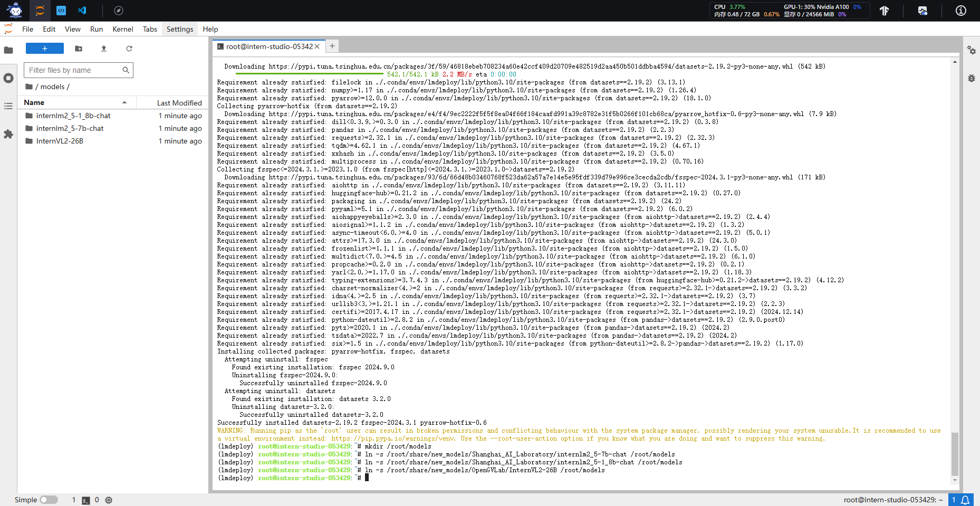Open the View menu
Viewport: 980px width, 506px height.
[x=73, y=29]
